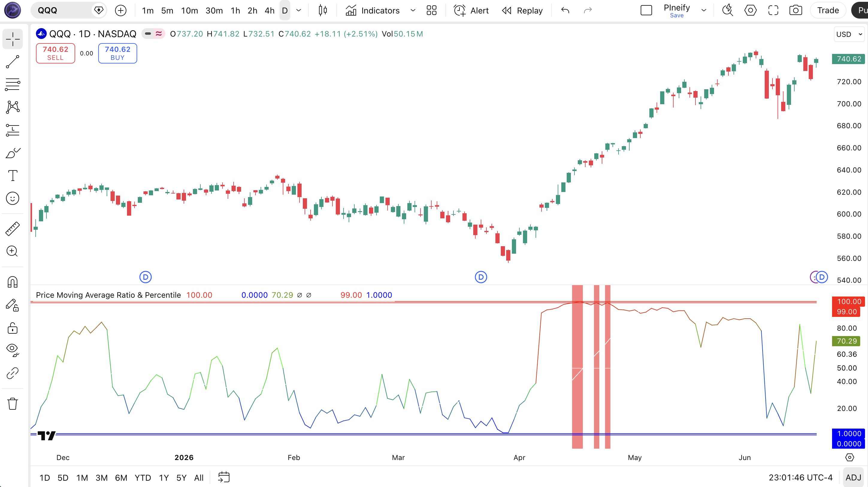
Task: Set date range to All
Action: pyautogui.click(x=199, y=478)
